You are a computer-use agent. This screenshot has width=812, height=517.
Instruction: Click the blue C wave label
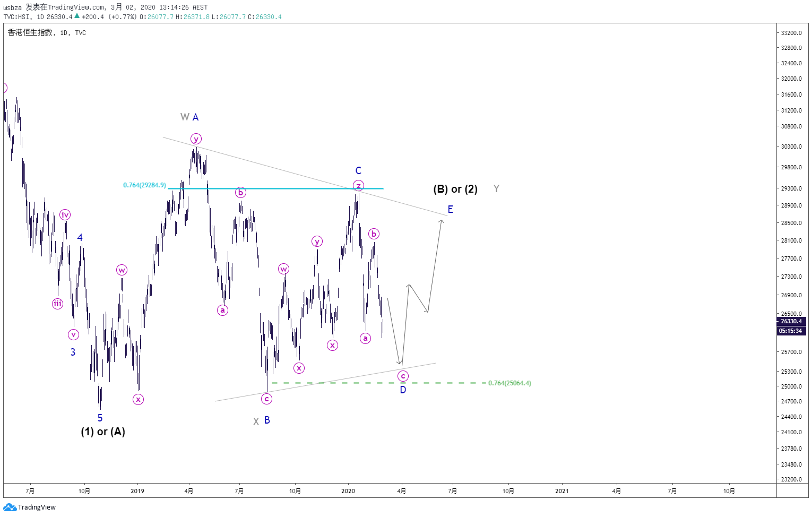tap(358, 170)
